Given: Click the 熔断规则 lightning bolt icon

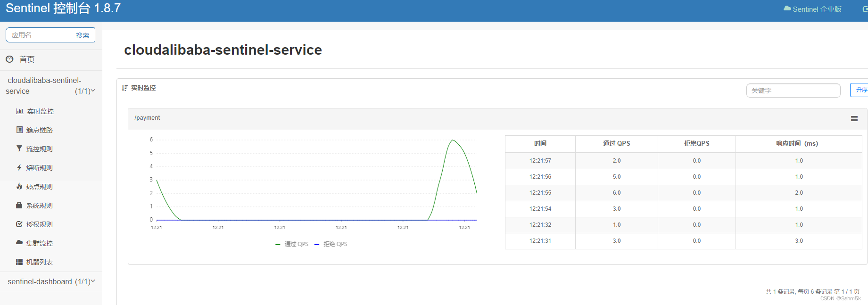Looking at the screenshot, I should tap(19, 167).
